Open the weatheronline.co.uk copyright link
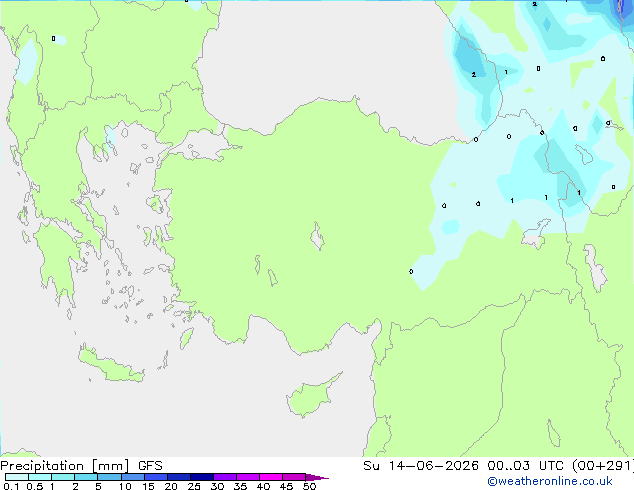 pyautogui.click(x=550, y=481)
